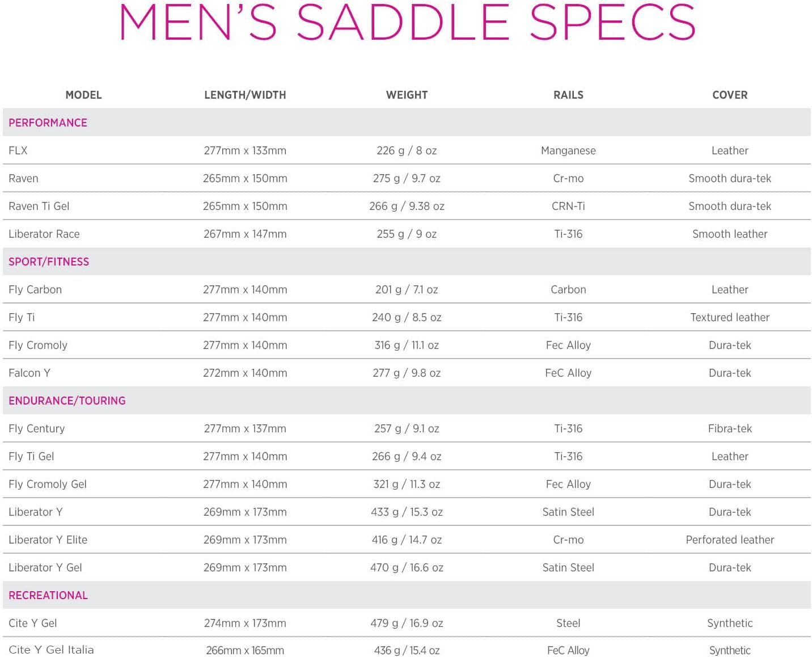Viewport: 812px width, 657px height.
Task: Click the ENDURANCE/TOURING category heading
Action: [67, 401]
